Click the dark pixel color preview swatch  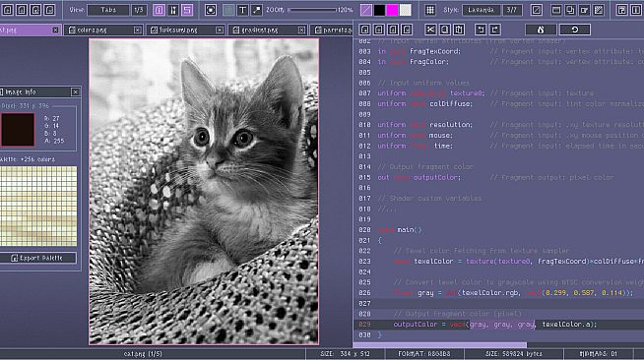(18, 130)
